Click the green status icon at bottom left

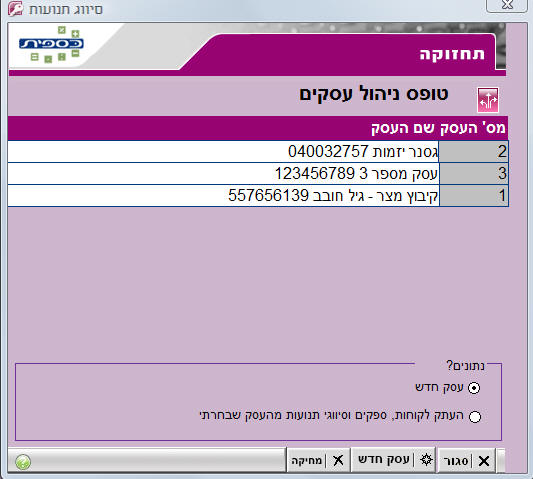(23, 462)
